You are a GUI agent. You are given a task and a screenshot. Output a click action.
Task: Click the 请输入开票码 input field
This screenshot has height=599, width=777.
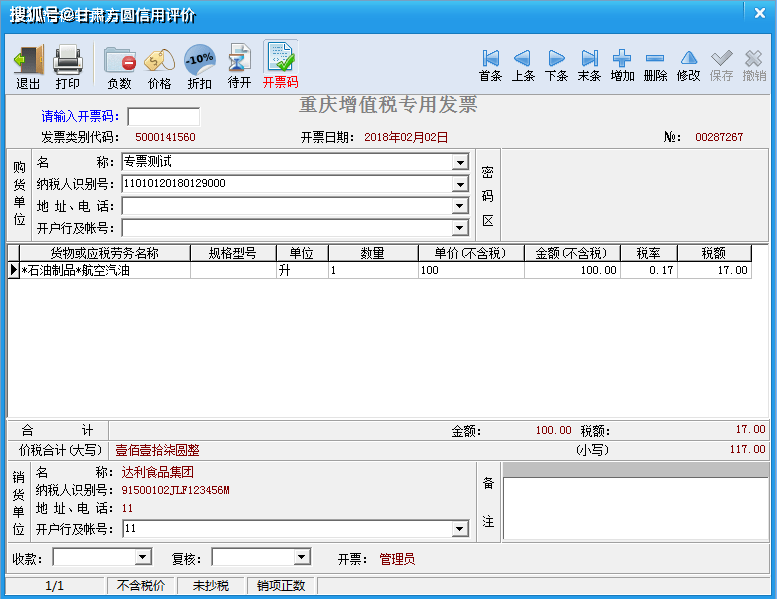point(163,117)
